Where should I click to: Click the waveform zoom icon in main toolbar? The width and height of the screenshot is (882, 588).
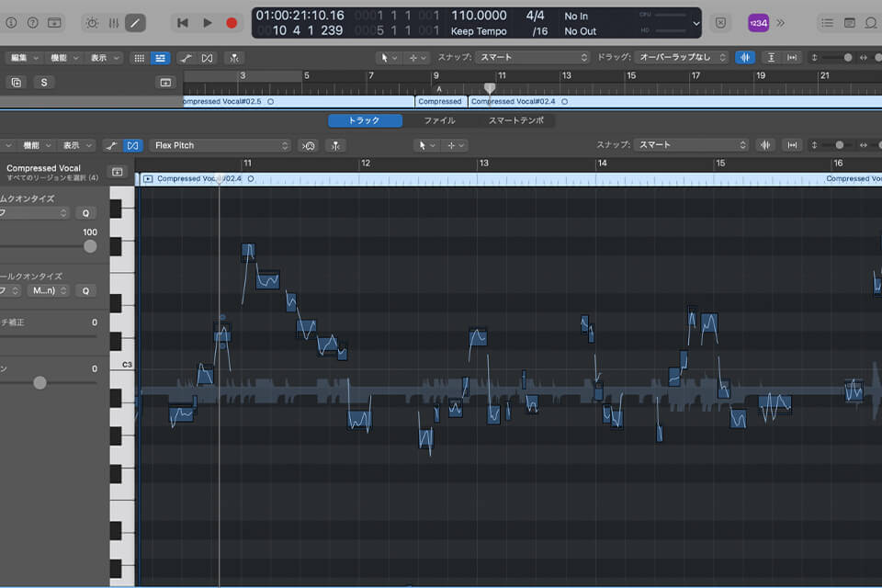pyautogui.click(x=745, y=57)
